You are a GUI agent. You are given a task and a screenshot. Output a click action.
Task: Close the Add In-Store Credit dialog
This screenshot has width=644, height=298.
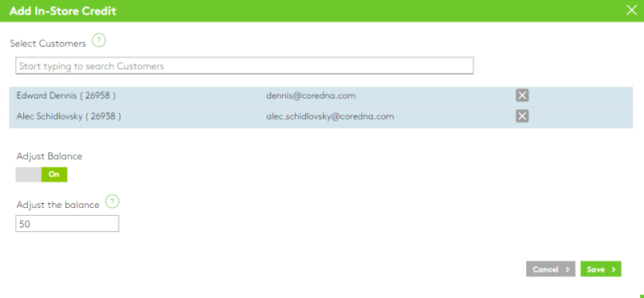pyautogui.click(x=632, y=10)
